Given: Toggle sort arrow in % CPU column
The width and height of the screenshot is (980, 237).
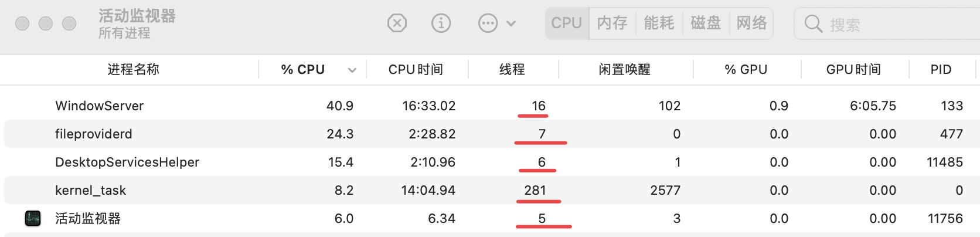Looking at the screenshot, I should click(352, 70).
